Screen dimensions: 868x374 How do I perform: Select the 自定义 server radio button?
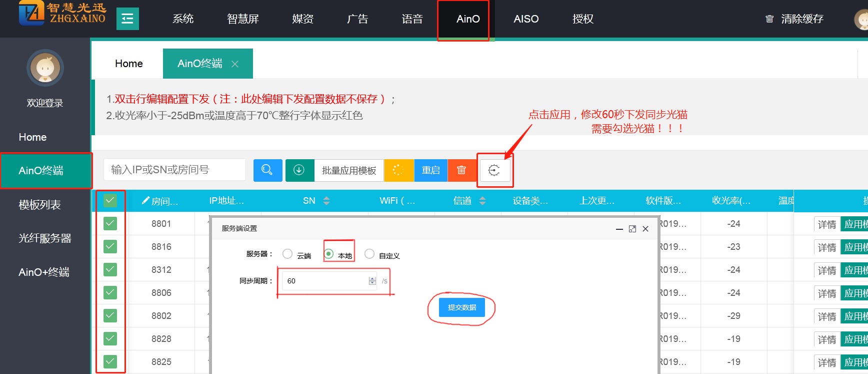(369, 254)
